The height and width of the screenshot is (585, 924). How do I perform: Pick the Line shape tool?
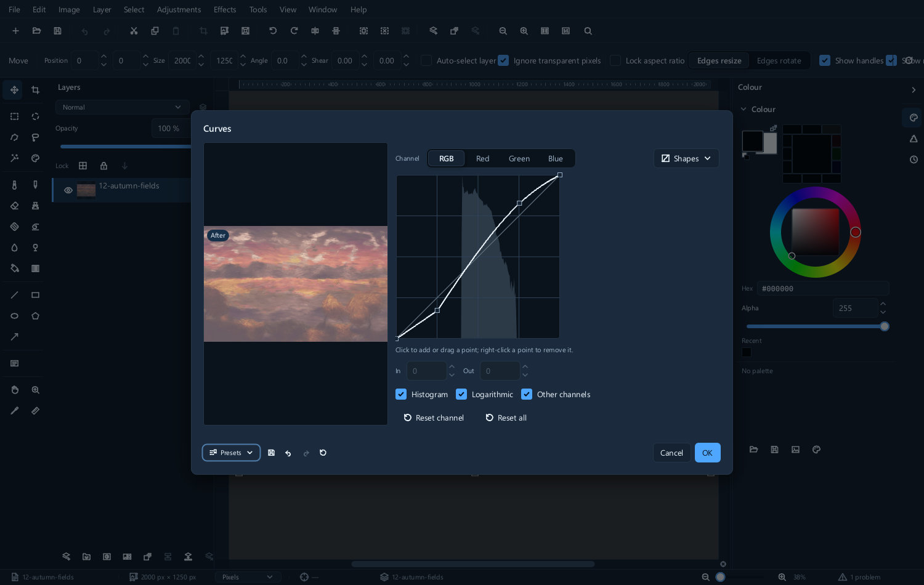[x=14, y=295]
